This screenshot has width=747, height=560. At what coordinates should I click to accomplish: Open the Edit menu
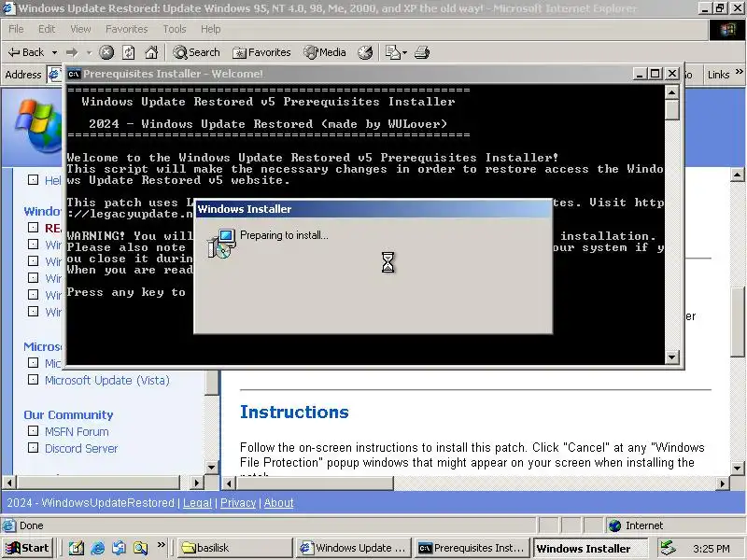[47, 29]
